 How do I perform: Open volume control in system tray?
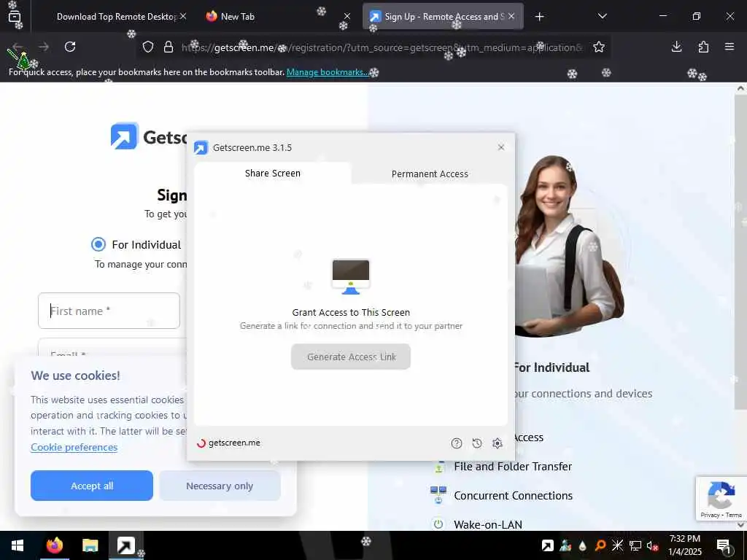(x=652, y=545)
